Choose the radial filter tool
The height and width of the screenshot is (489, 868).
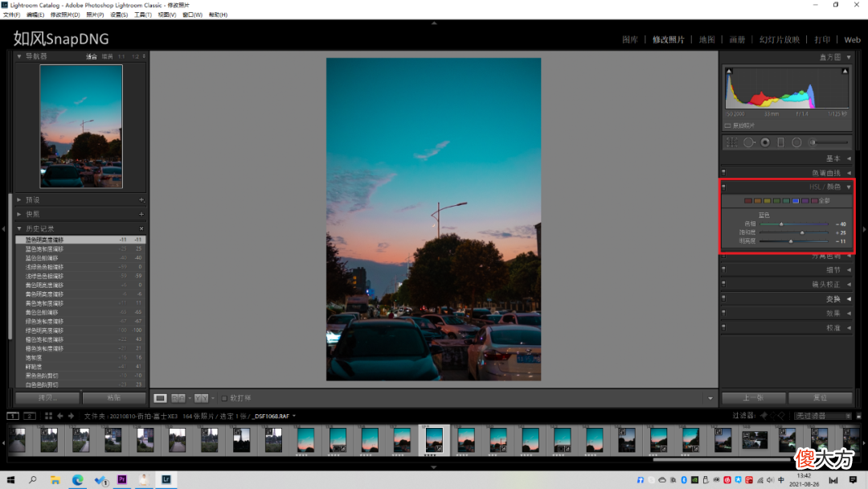pyautogui.click(x=796, y=142)
